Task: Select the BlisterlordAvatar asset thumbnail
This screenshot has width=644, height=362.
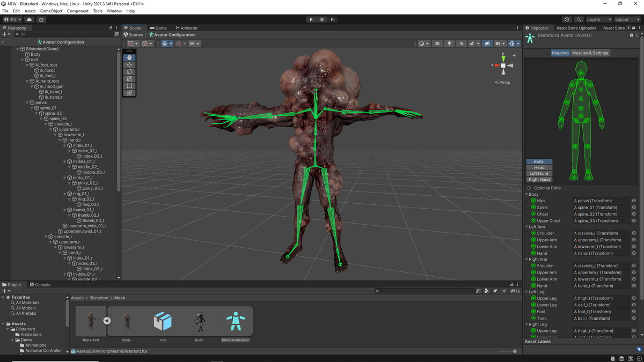Action: tap(235, 322)
